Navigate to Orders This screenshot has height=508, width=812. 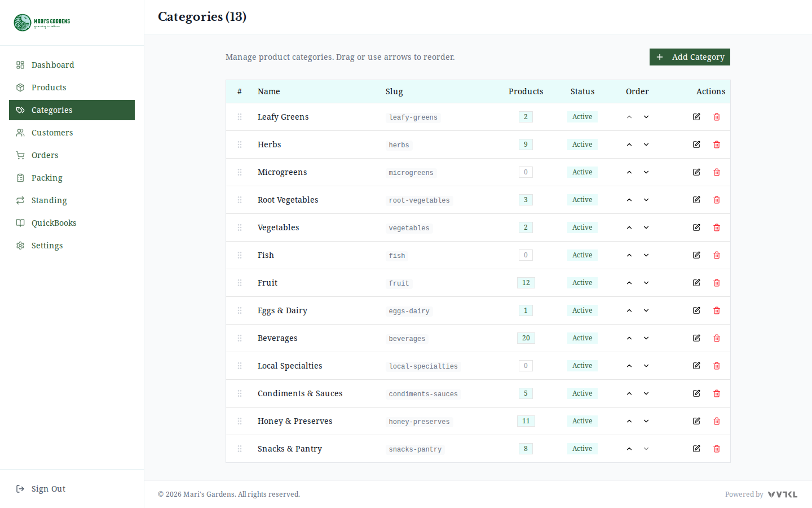pyautogui.click(x=72, y=155)
